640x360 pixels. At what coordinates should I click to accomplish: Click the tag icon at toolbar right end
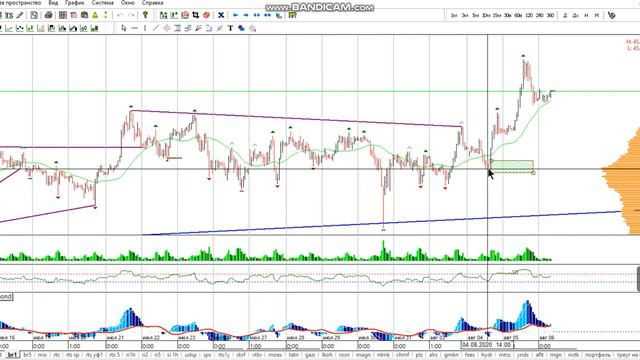point(611,16)
